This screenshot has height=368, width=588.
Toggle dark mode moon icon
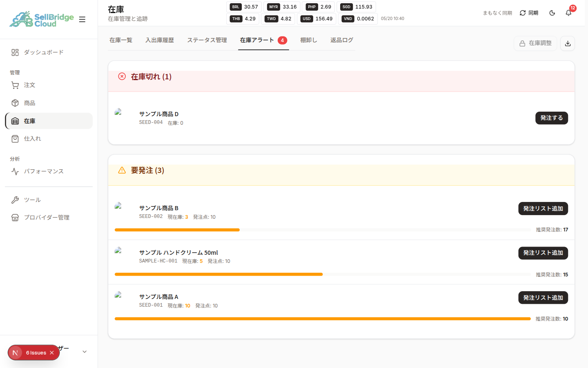click(x=552, y=13)
